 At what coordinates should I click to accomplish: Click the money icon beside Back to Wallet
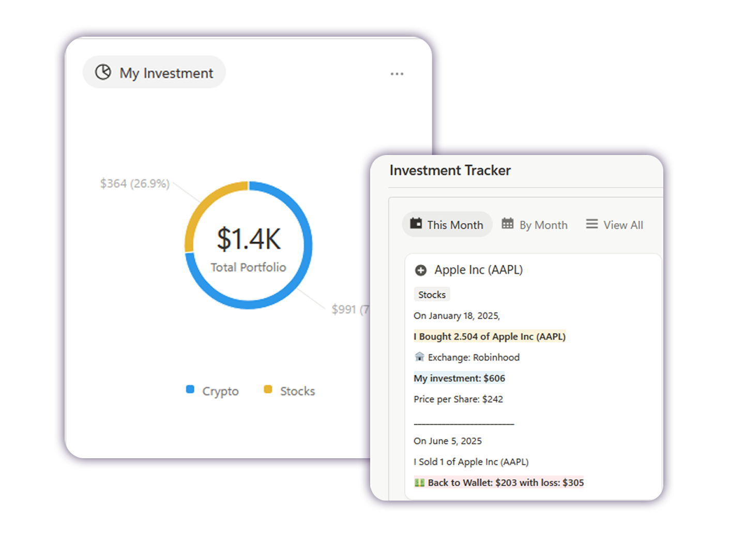coord(419,483)
